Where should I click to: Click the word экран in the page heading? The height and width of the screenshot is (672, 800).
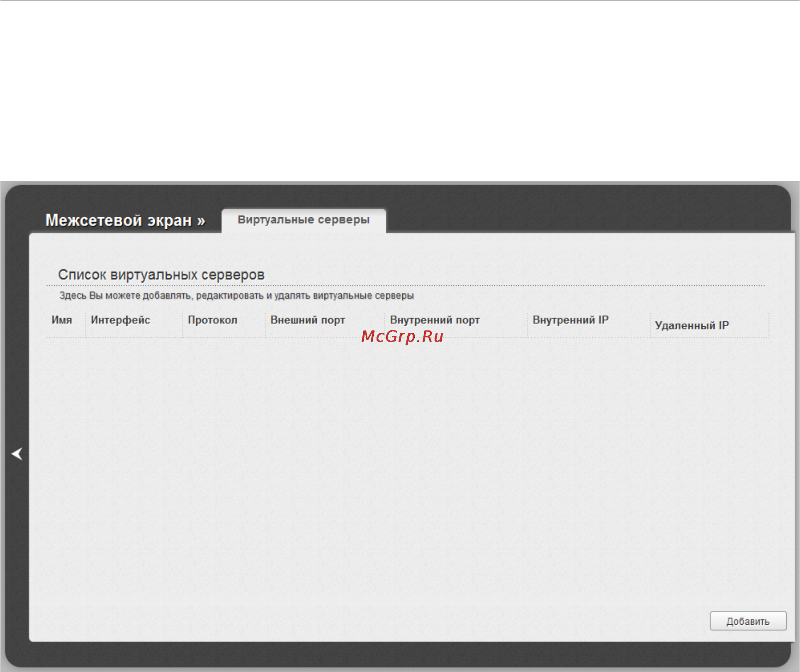(170, 221)
